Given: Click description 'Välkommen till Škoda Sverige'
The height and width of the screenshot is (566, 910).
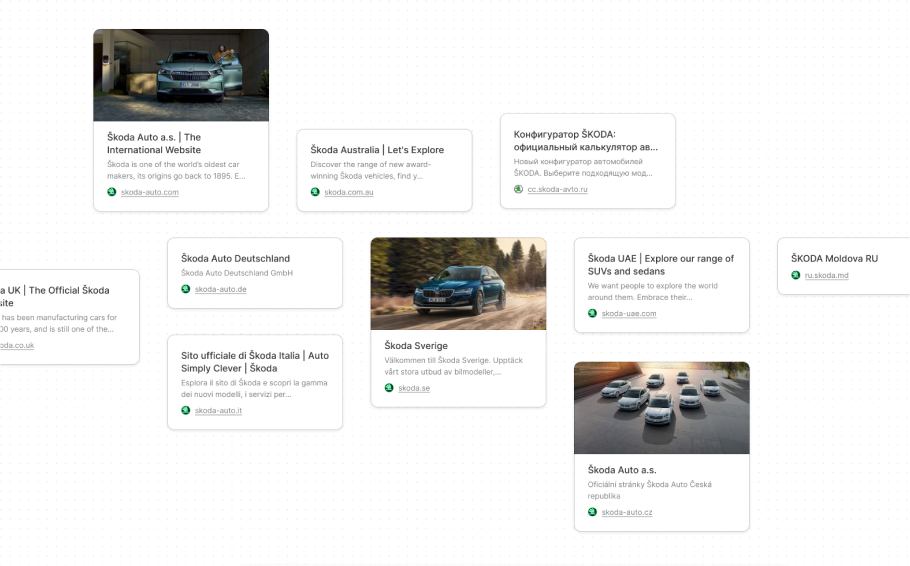Looking at the screenshot, I should [453, 366].
